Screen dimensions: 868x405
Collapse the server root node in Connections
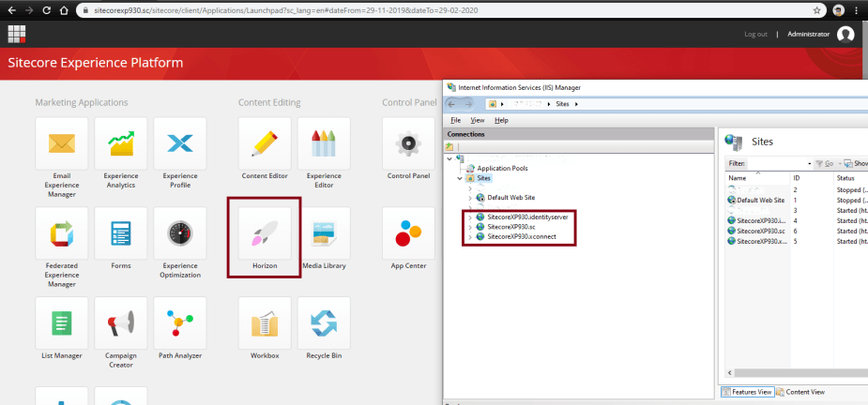pyautogui.click(x=449, y=158)
